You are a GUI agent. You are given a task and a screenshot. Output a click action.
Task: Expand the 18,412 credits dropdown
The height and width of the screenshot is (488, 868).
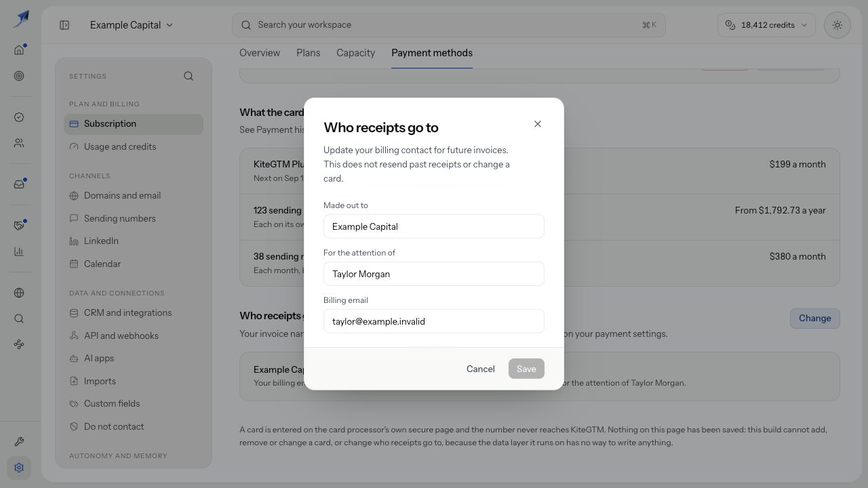pyautogui.click(x=766, y=25)
